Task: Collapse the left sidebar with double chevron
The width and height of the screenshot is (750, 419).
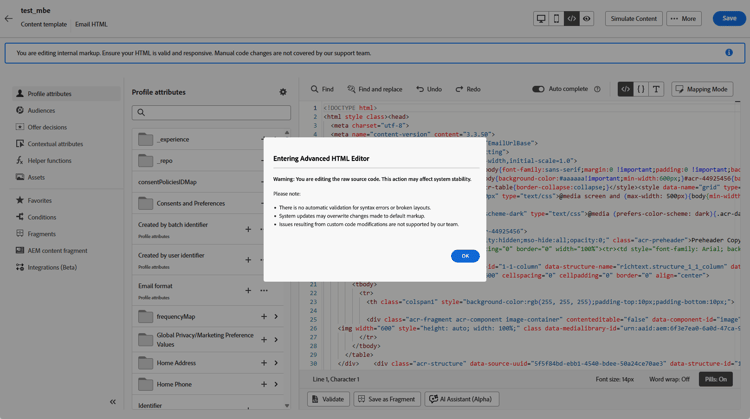Action: tap(112, 402)
